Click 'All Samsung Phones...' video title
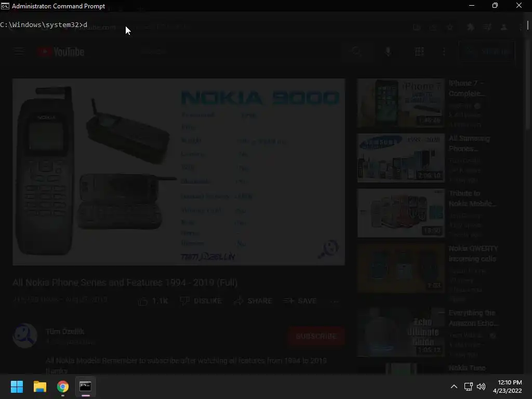532x399 pixels. [x=469, y=143]
